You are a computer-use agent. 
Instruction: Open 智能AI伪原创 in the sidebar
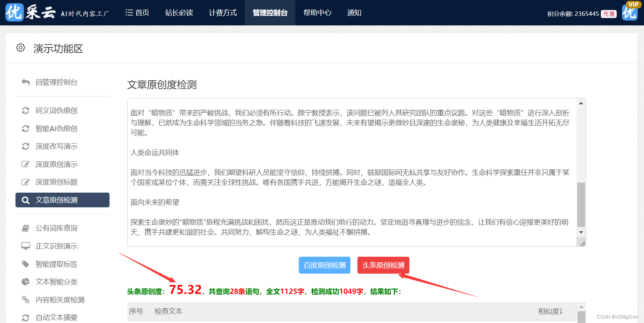pos(56,129)
